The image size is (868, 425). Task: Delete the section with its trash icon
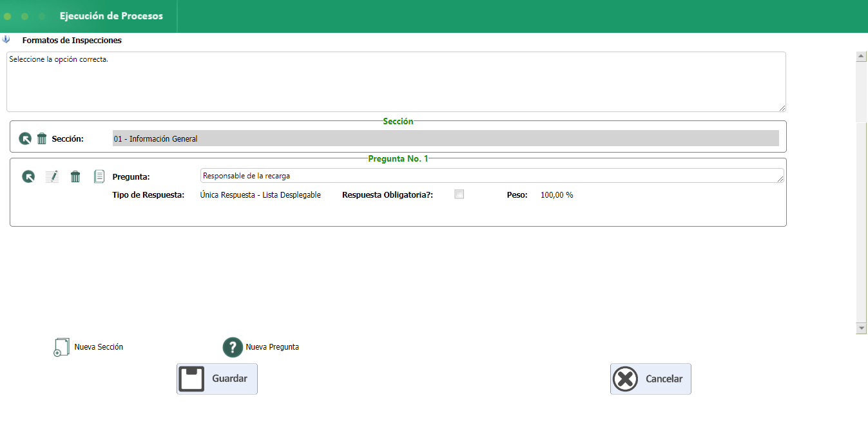(x=42, y=138)
